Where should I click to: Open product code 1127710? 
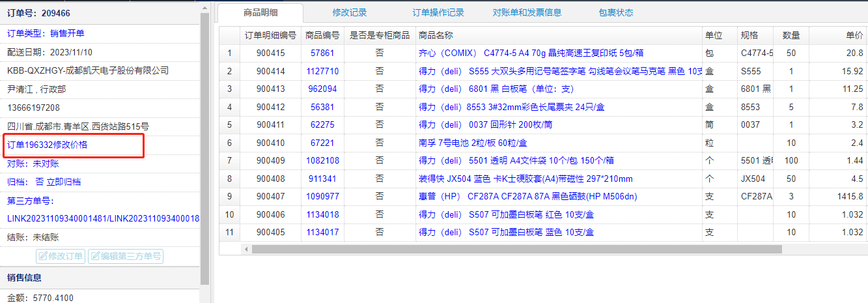322,71
